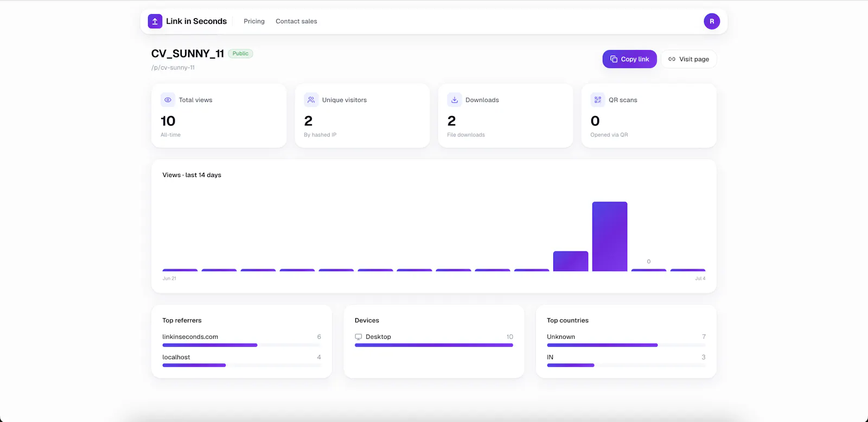Click the count 10 for Desktop
868x422 pixels.
(x=510, y=337)
